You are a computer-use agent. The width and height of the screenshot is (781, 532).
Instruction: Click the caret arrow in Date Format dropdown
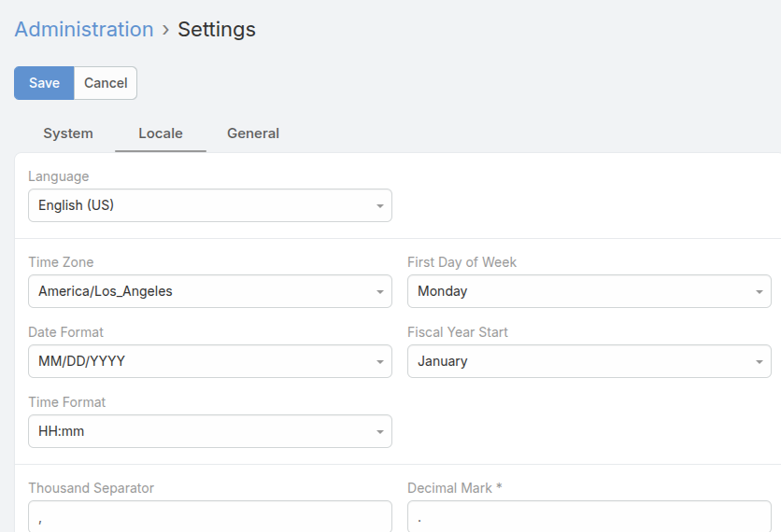380,362
